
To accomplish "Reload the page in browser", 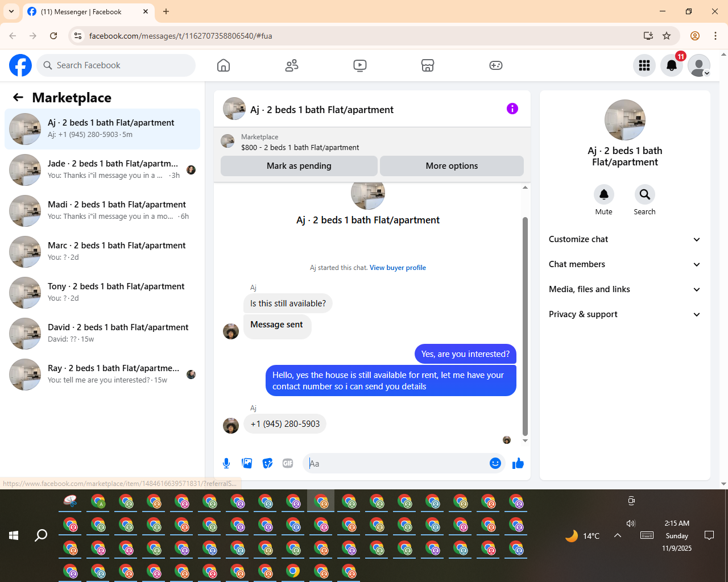I will point(53,36).
